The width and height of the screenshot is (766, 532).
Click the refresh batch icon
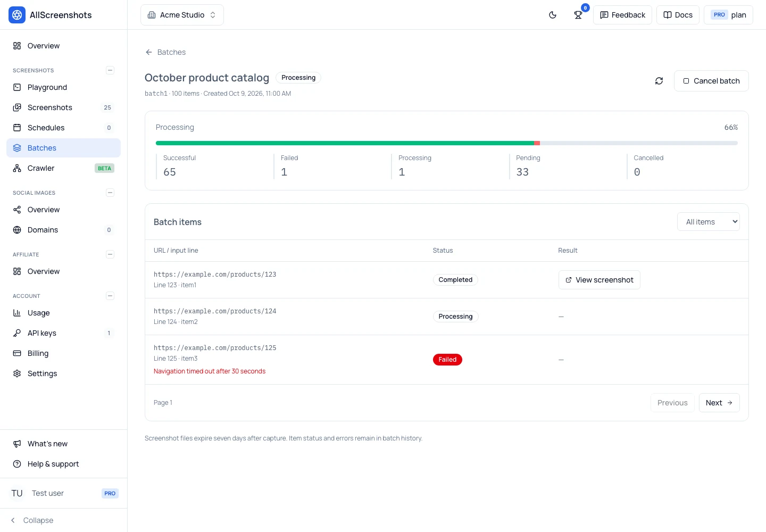659,81
